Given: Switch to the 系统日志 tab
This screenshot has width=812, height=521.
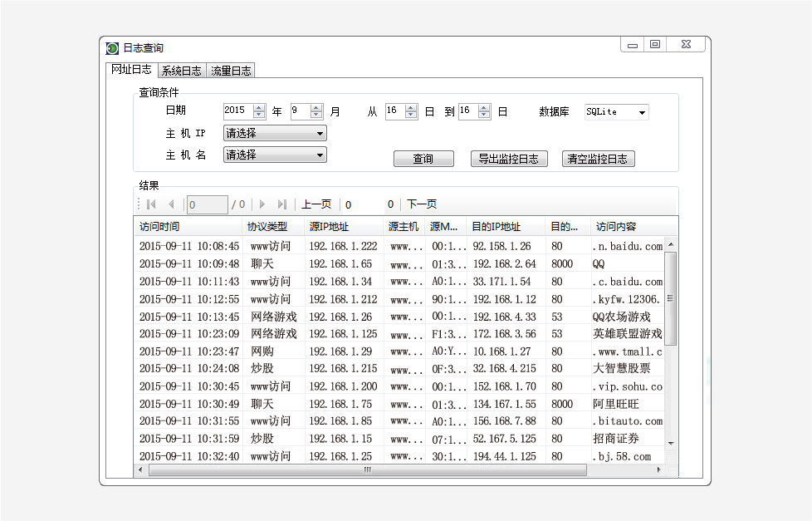Looking at the screenshot, I should [x=181, y=71].
